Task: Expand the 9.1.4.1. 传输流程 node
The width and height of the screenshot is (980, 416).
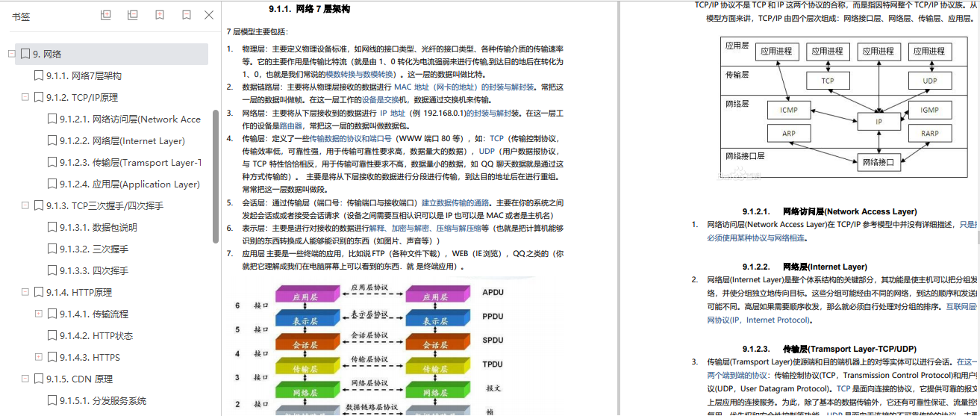Action: 38,314
